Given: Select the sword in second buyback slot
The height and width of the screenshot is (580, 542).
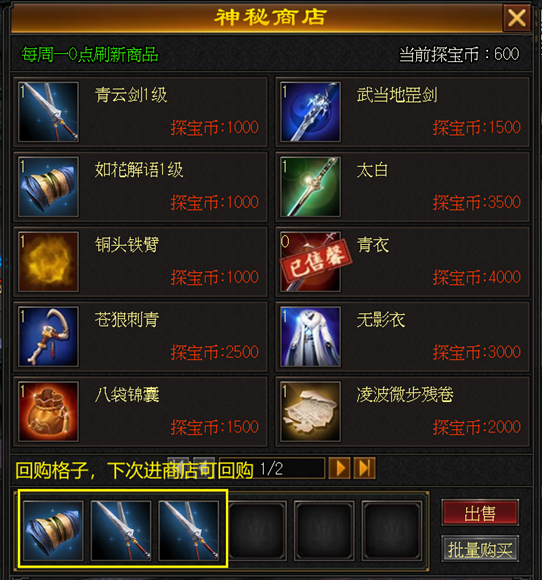Looking at the screenshot, I should 121,530.
